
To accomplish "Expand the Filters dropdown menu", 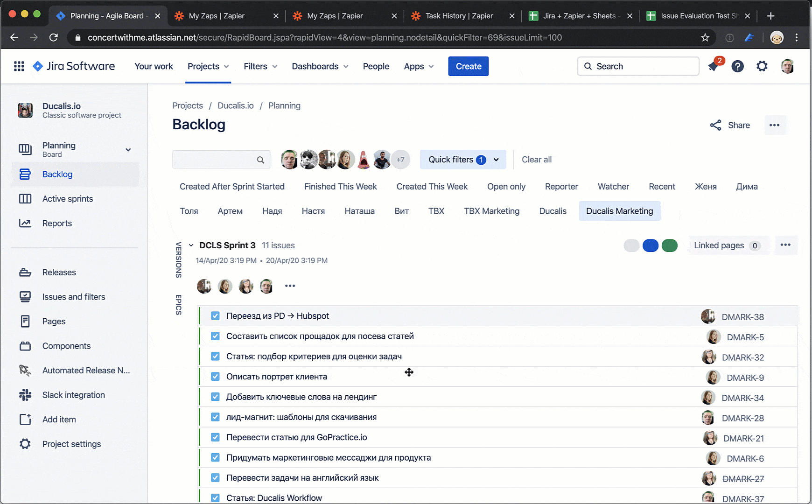I will point(260,66).
